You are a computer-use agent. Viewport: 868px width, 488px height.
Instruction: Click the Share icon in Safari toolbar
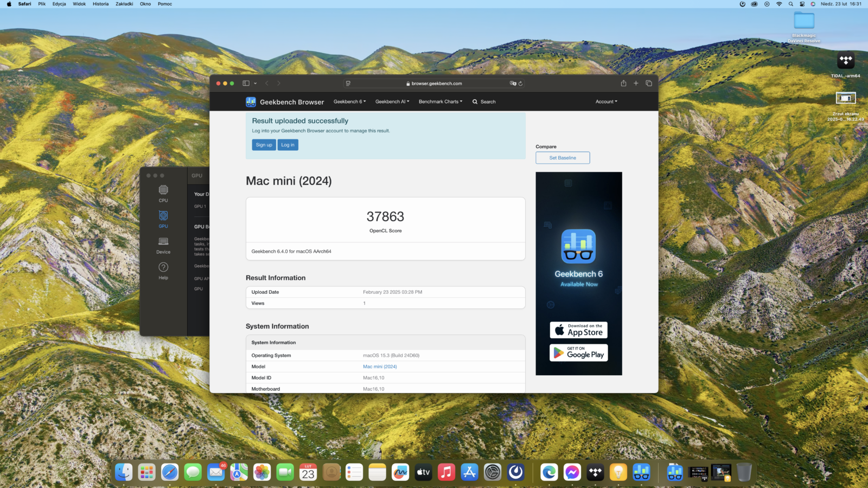pos(623,83)
